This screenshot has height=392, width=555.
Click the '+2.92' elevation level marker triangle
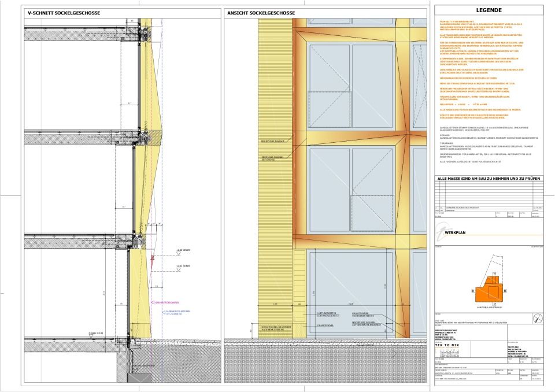[x=179, y=254]
